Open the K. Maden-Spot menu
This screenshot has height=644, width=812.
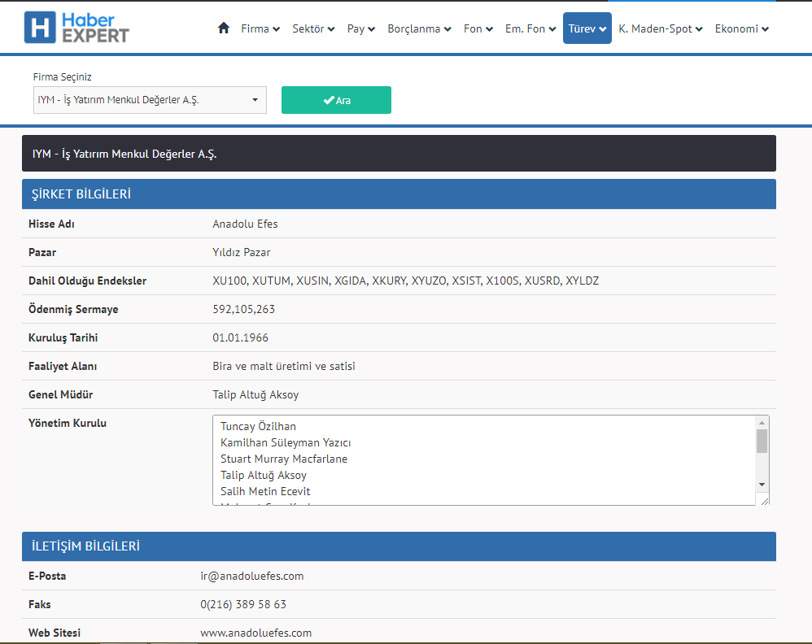click(661, 28)
